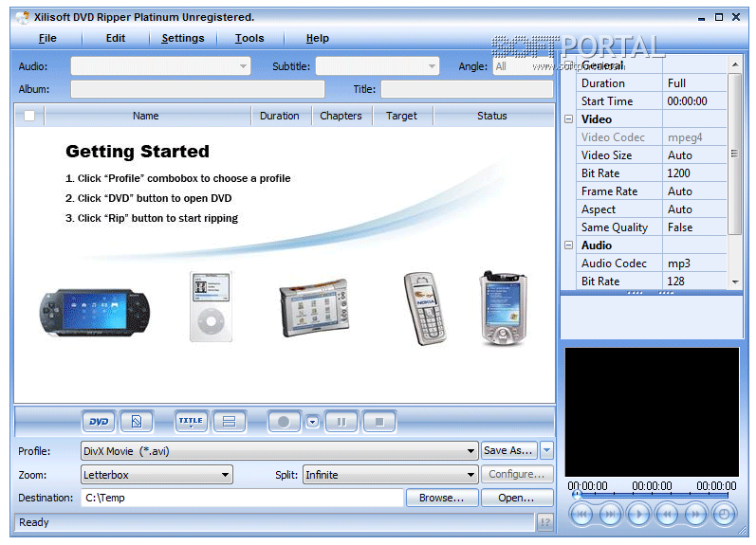Open the arrow dropdown beside Save As

pyautogui.click(x=546, y=450)
